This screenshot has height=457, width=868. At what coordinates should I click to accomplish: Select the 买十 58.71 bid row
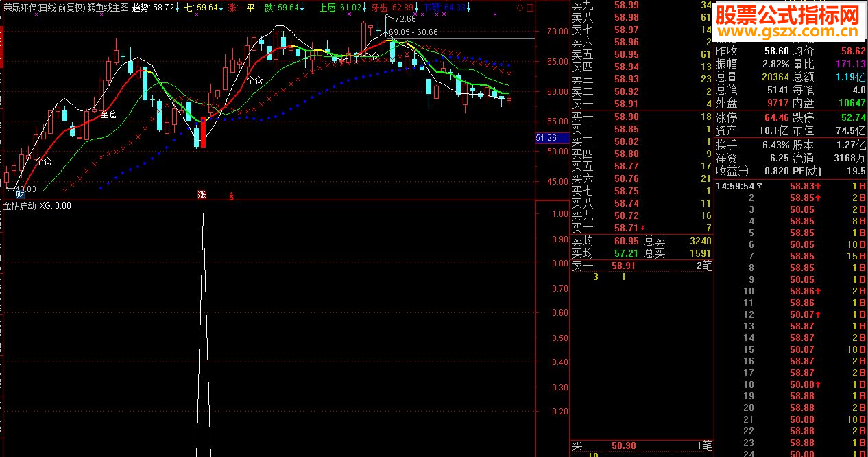641,228
